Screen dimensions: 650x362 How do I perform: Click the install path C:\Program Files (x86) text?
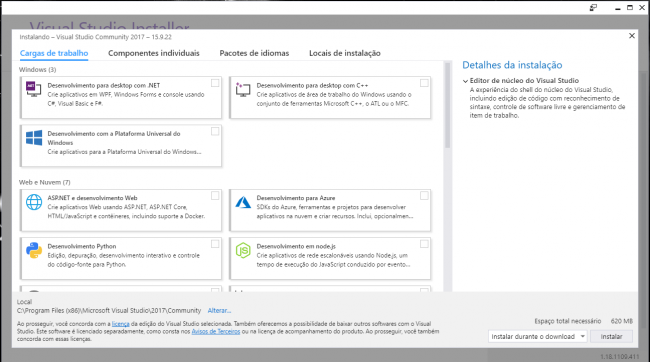tap(109, 311)
